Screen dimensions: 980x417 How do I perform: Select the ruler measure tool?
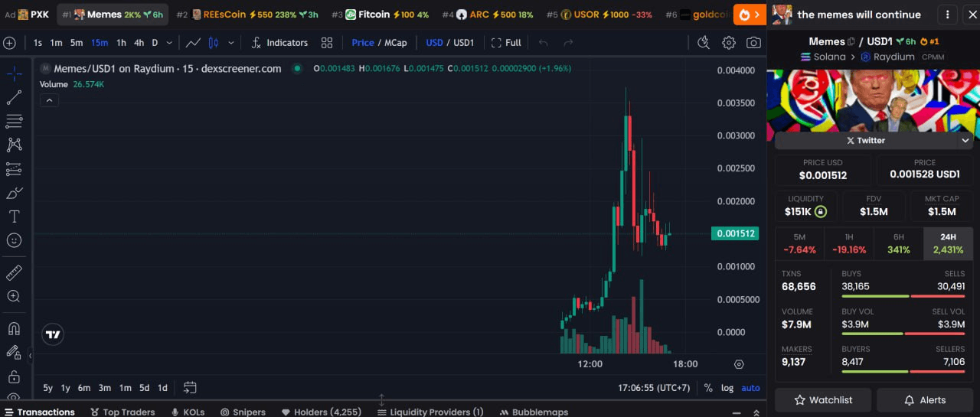pyautogui.click(x=14, y=272)
